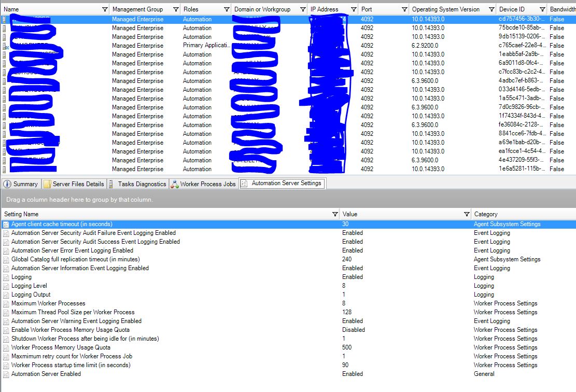Viewport: 576px width, 392px height.
Task: Open the IP Address column filter
Action: [x=354, y=9]
